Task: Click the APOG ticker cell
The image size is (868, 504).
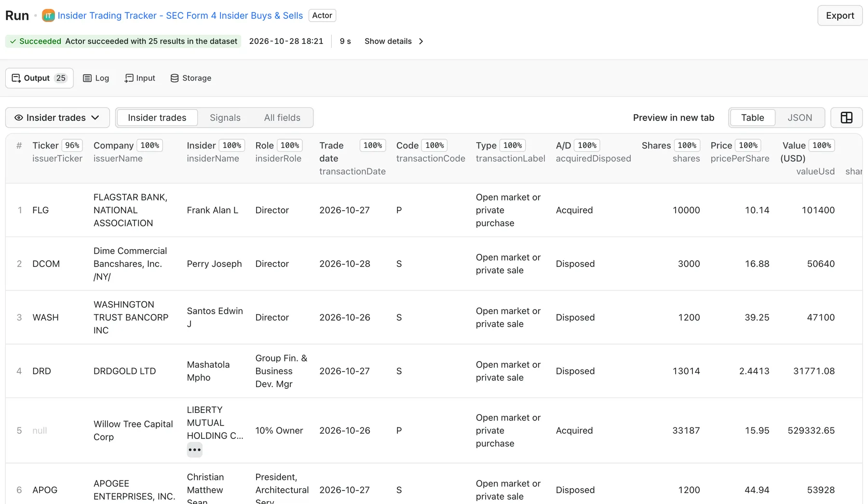Action: [x=45, y=490]
